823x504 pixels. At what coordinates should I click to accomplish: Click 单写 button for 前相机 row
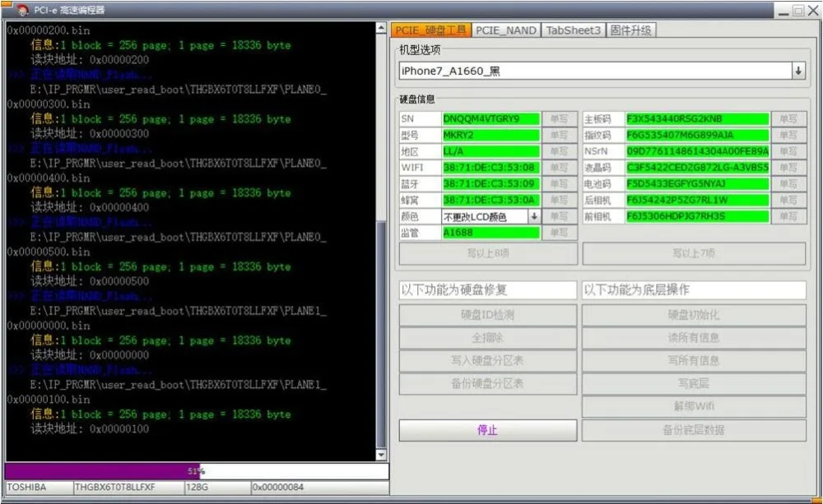(788, 216)
